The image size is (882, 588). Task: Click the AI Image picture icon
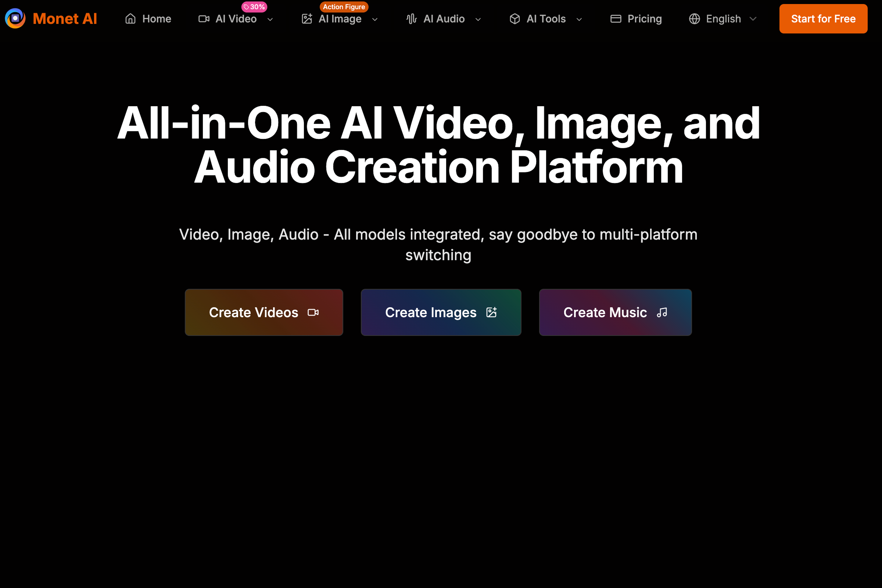pyautogui.click(x=307, y=19)
